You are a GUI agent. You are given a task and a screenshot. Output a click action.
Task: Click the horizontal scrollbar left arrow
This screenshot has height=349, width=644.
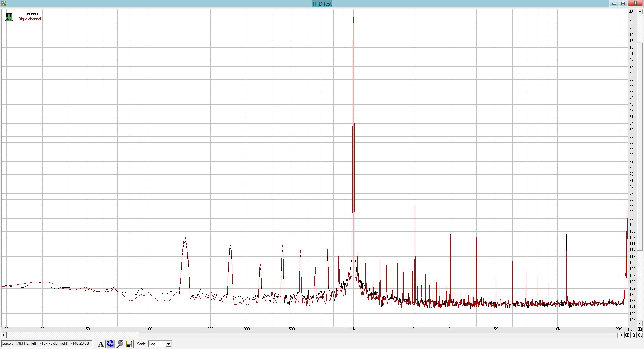point(4,335)
